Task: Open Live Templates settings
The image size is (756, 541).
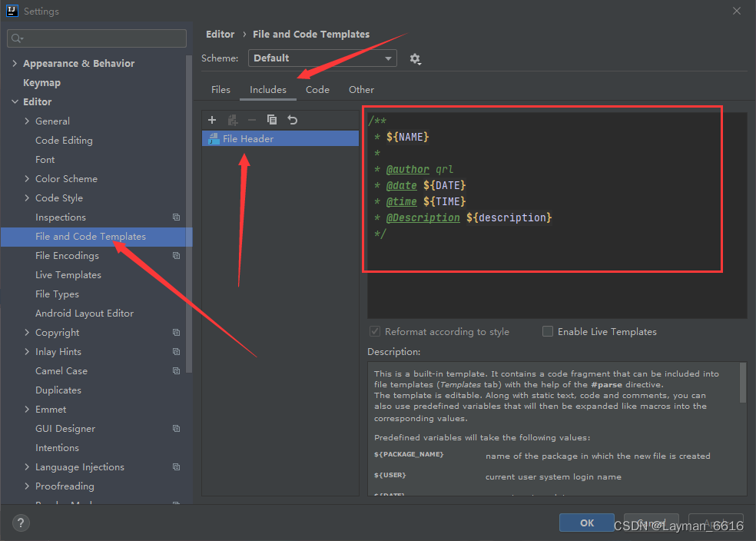Action: 68,275
